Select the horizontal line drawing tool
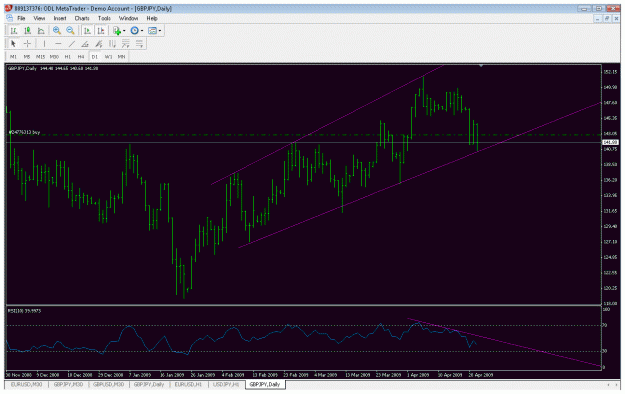This screenshot has width=625, height=394. 58,43
